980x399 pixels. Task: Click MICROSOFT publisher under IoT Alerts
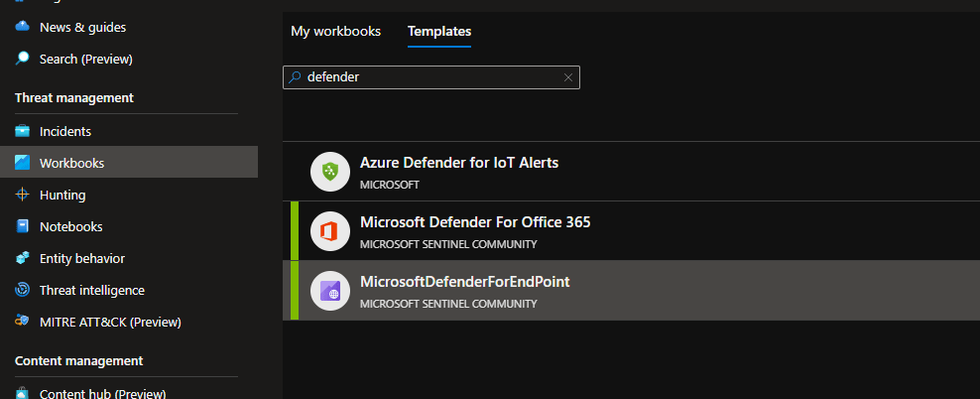pos(390,186)
